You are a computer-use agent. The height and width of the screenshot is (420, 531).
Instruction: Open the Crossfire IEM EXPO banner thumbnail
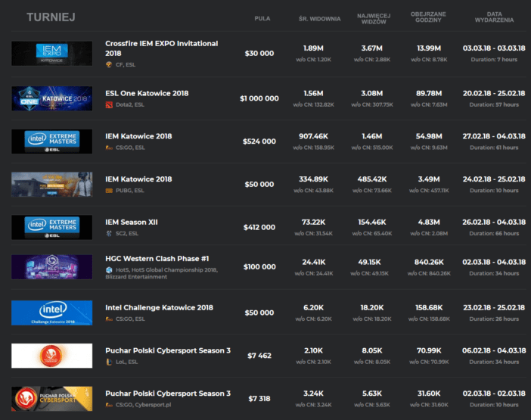[x=51, y=54]
